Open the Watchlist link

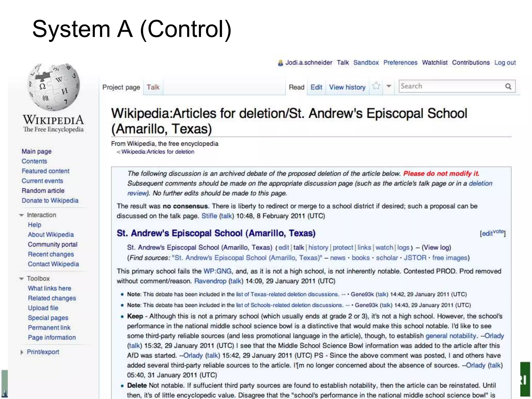point(435,63)
